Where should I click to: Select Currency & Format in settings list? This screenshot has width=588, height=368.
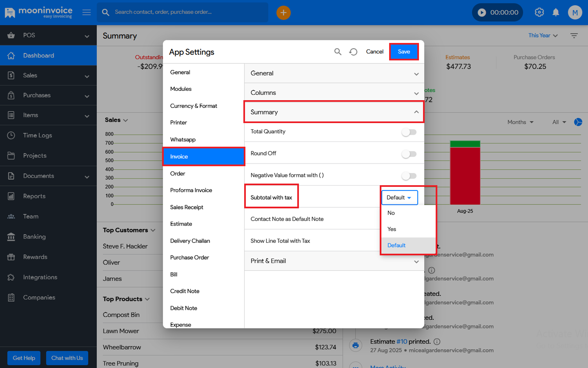click(194, 106)
